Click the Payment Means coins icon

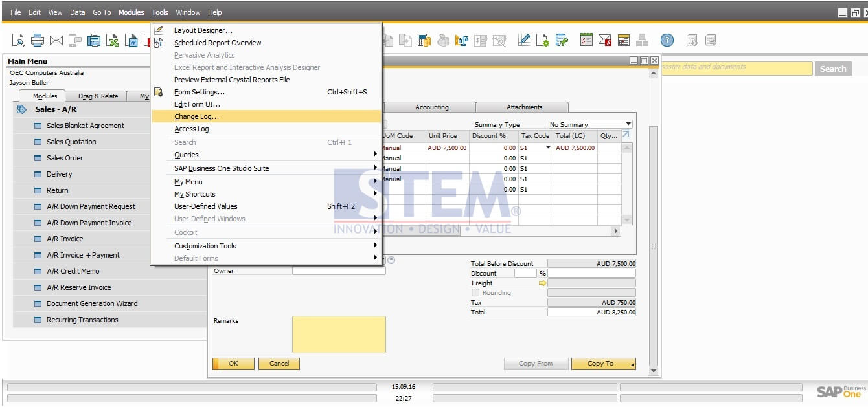(443, 40)
